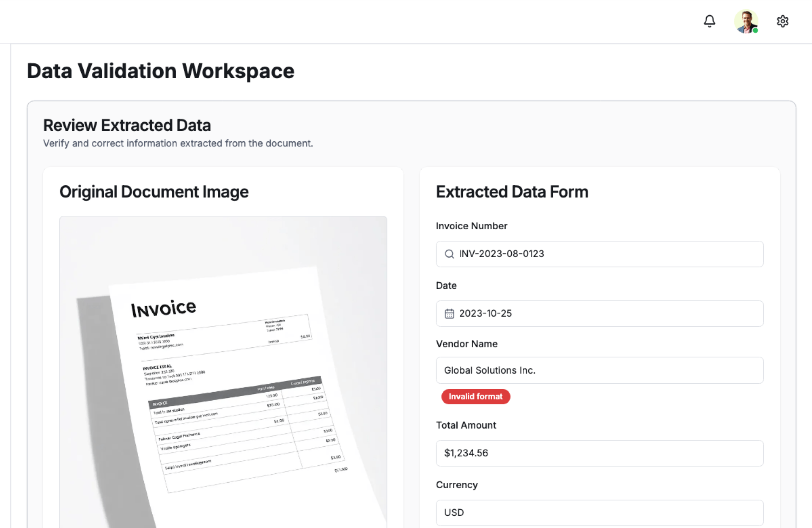Edit the Vendor Name field Global Solutions Inc.
Screen dimensions: 812x528
(x=599, y=370)
